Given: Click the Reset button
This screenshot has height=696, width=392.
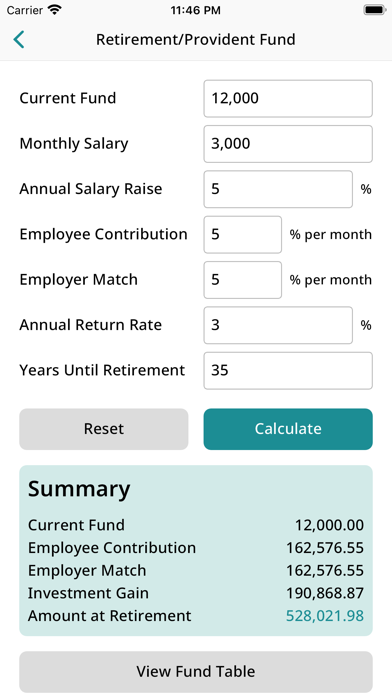Looking at the screenshot, I should pyautogui.click(x=104, y=429).
